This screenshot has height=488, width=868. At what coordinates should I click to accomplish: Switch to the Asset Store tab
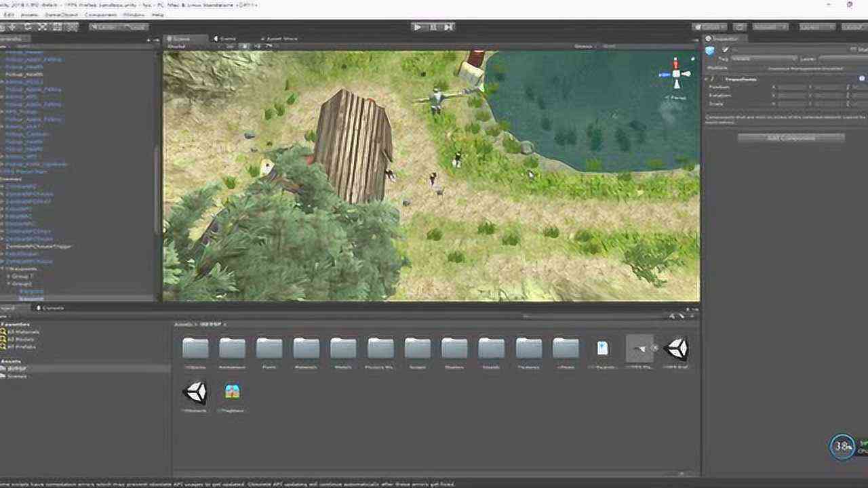point(279,39)
